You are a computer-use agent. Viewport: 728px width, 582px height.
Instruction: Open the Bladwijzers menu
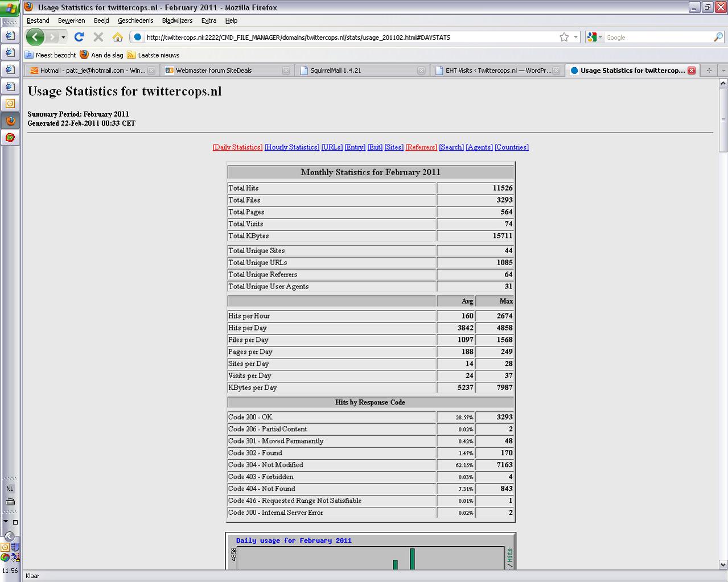[177, 20]
